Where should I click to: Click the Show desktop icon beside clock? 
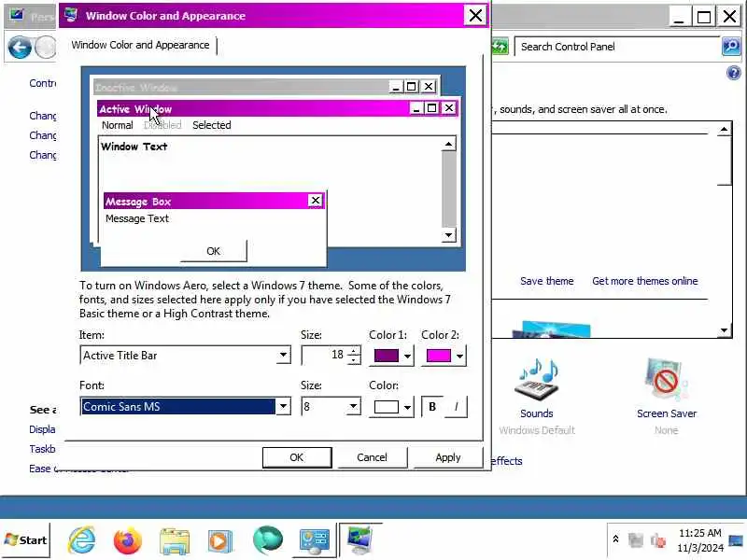(737, 540)
